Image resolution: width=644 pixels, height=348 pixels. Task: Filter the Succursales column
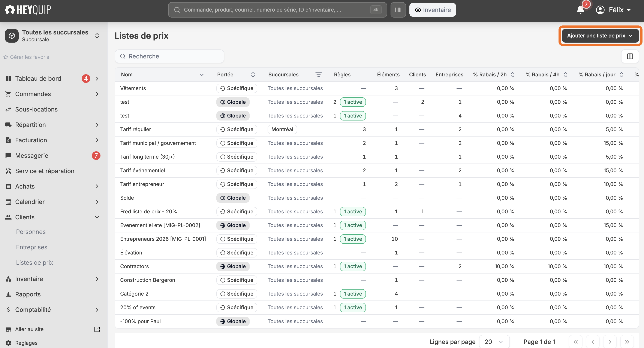coord(318,75)
